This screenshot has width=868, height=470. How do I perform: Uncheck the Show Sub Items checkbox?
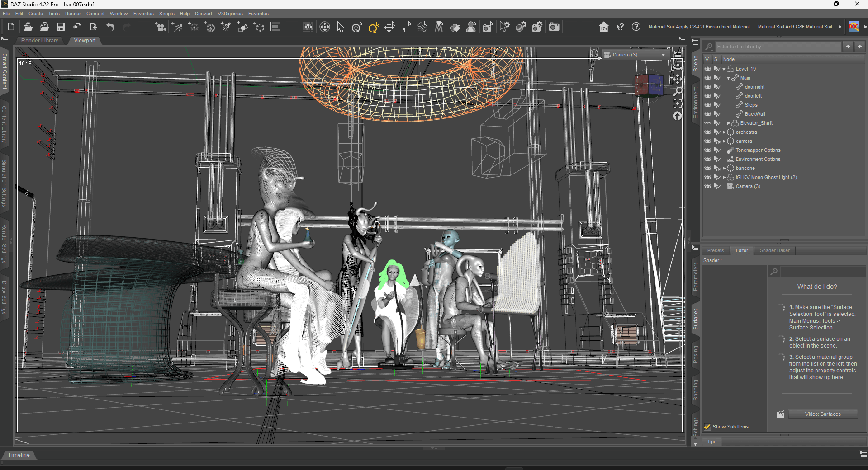point(707,427)
